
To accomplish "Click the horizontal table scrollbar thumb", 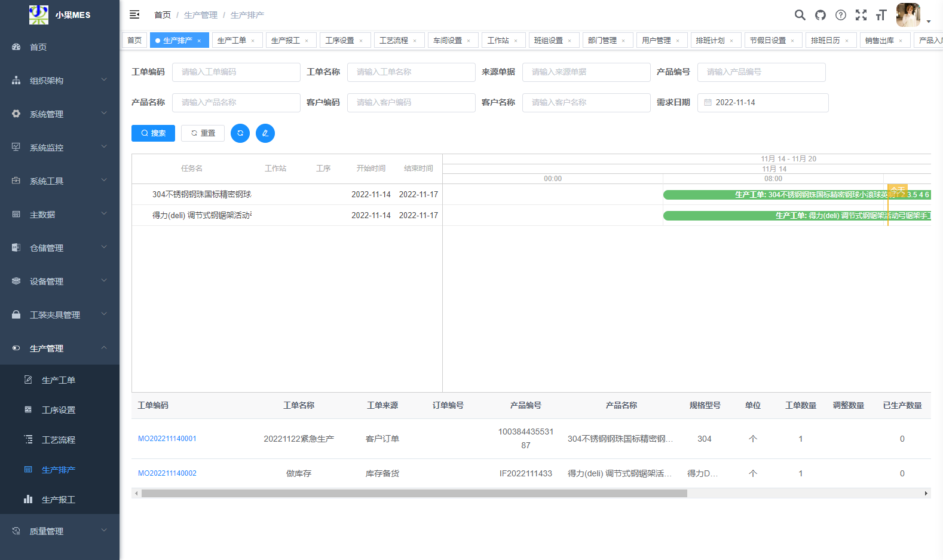I will tap(414, 494).
